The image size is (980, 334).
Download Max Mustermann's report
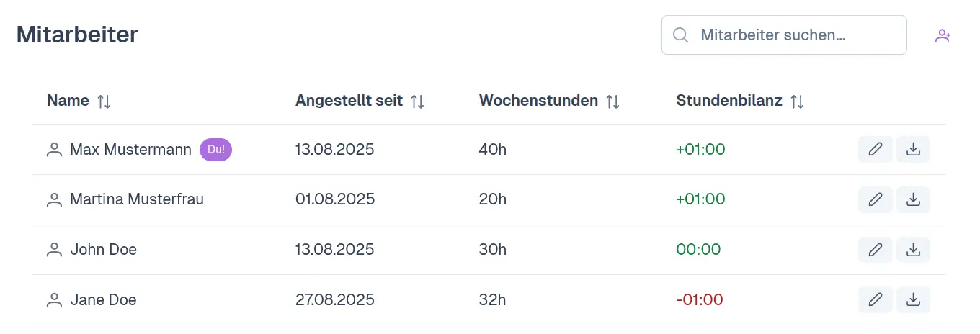(913, 150)
